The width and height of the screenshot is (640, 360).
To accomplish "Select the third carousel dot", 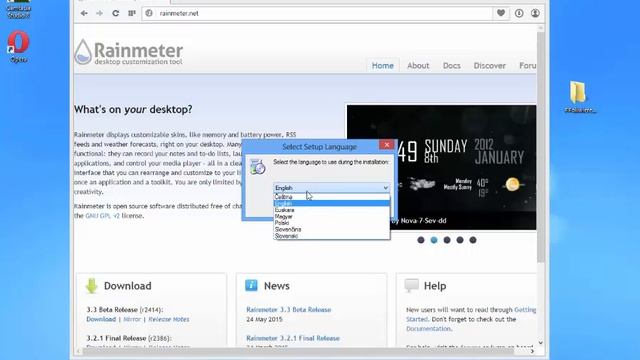I will pyautogui.click(x=447, y=240).
